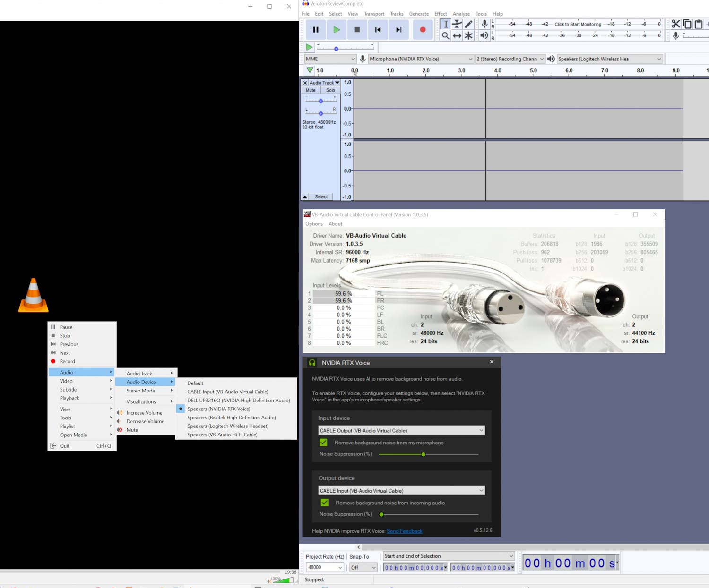Open RTX Voice input device CABLE Output dropdown

(x=401, y=430)
